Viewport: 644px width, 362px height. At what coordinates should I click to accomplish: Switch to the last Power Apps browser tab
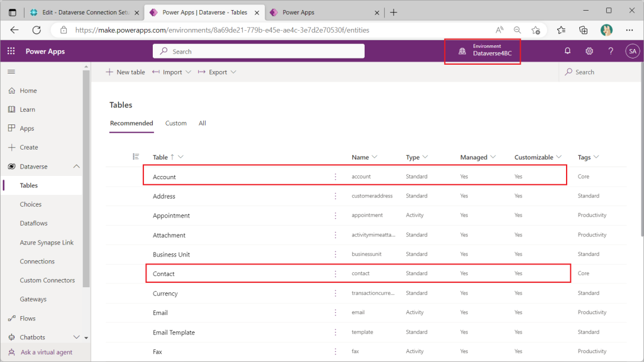[325, 13]
